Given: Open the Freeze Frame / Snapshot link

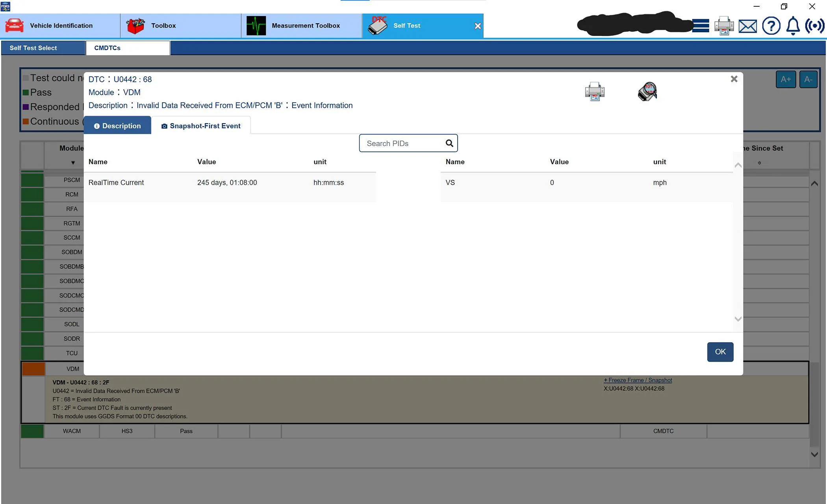Looking at the screenshot, I should [x=638, y=380].
